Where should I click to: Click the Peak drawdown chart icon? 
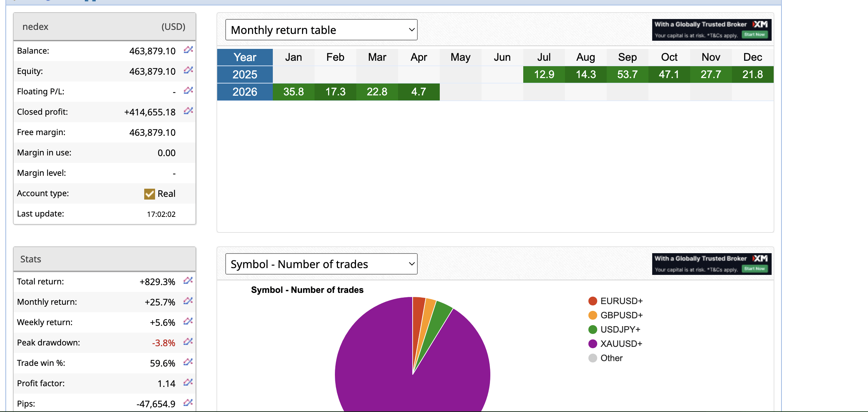187,342
